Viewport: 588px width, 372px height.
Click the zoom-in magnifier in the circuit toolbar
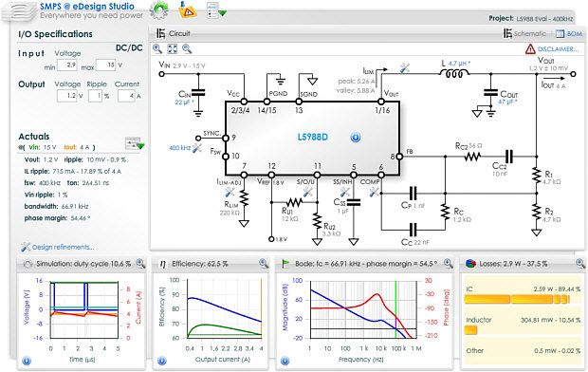click(x=157, y=48)
